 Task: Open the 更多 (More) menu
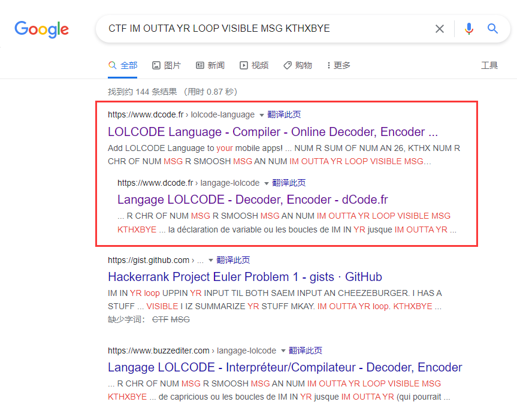pyautogui.click(x=338, y=65)
